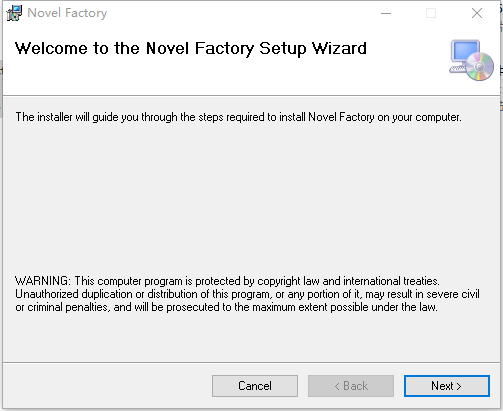Click empty footer area left of Cancel
Viewport: 503px width, 411px height.
tap(107, 386)
